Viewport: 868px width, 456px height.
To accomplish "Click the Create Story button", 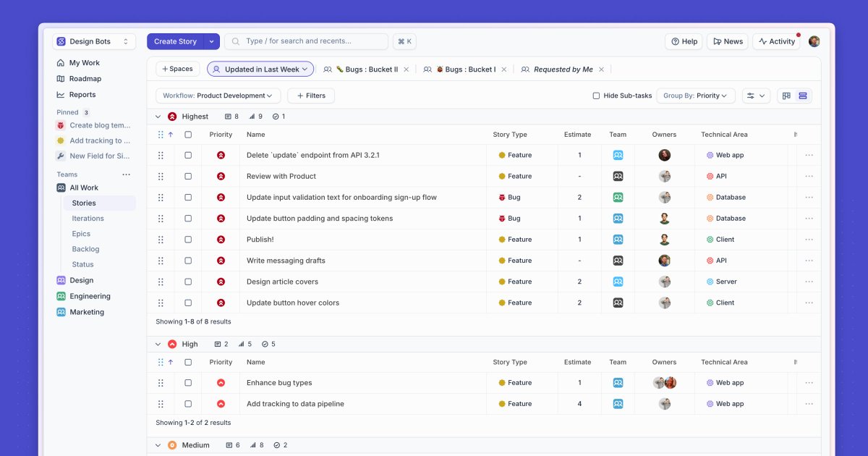I will click(x=175, y=41).
